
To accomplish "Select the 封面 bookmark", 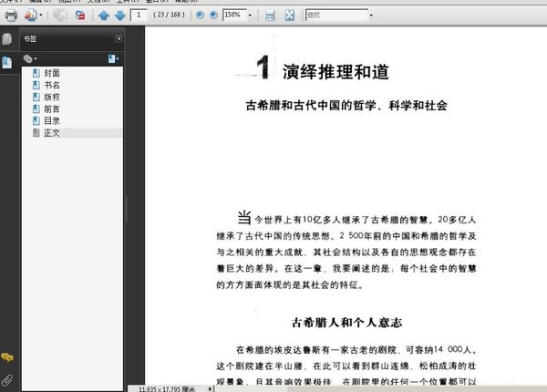I will 51,73.
